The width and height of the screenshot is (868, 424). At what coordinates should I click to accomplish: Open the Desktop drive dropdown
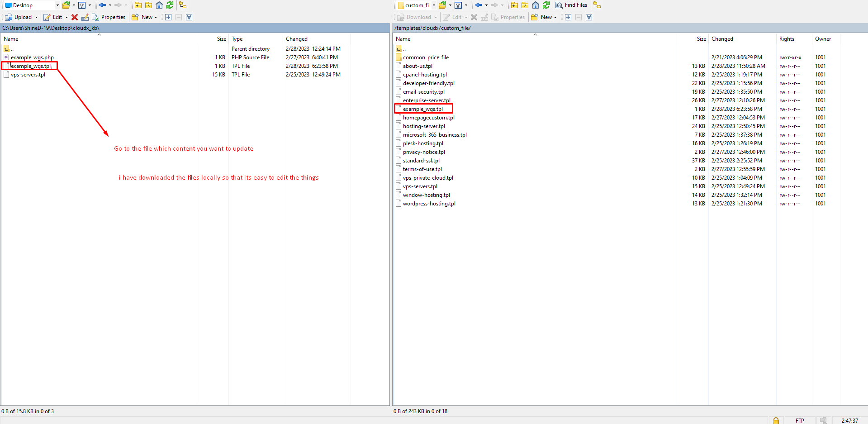57,5
